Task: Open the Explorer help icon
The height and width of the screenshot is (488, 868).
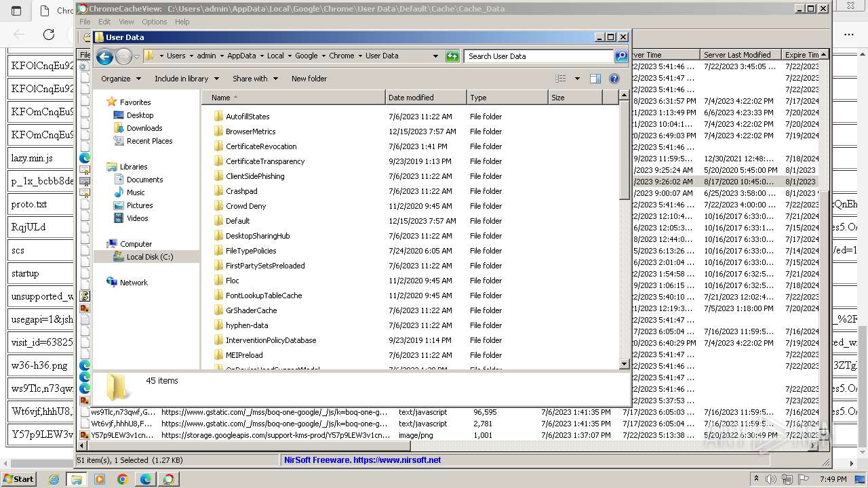Action: click(614, 79)
